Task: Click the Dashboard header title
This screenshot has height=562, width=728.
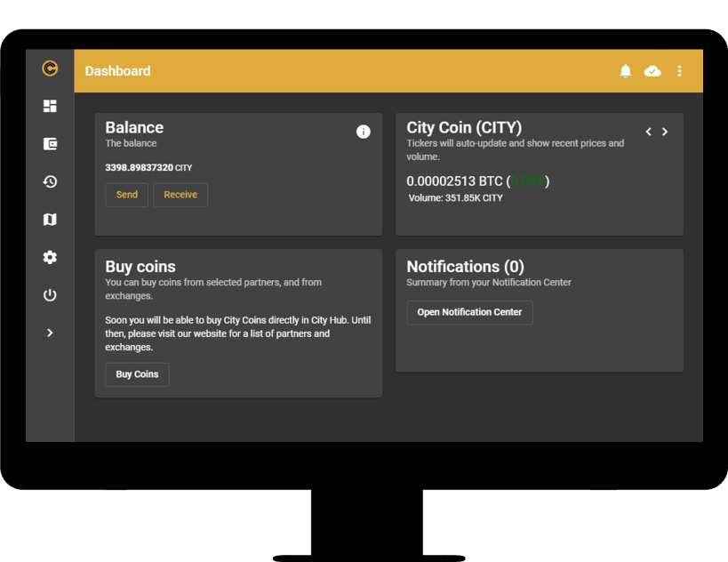Action: 117,71
